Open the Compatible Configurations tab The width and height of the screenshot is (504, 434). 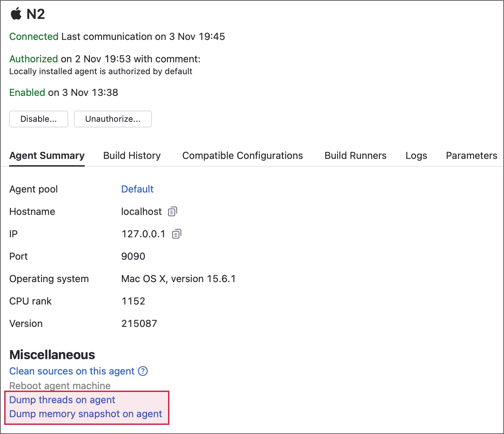pyautogui.click(x=243, y=156)
